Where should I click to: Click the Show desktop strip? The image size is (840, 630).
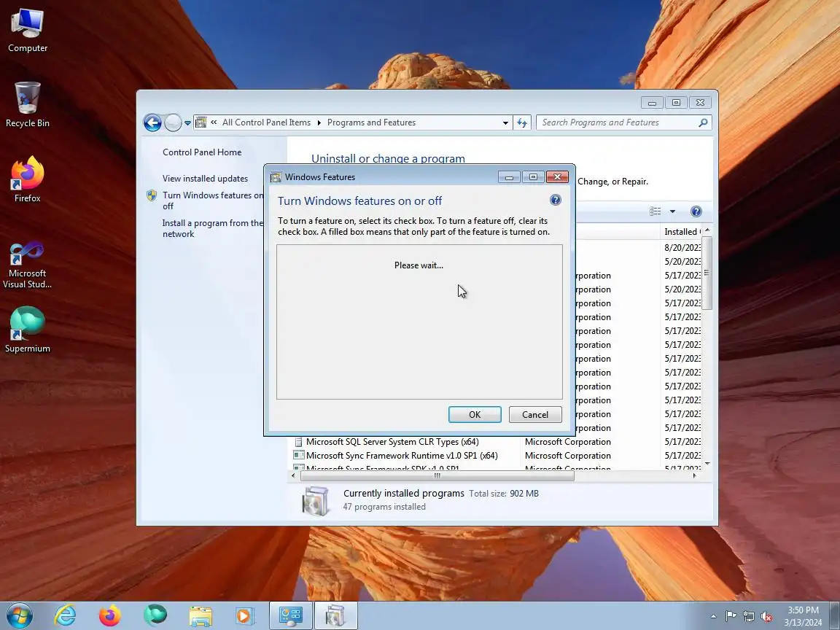[x=835, y=615]
